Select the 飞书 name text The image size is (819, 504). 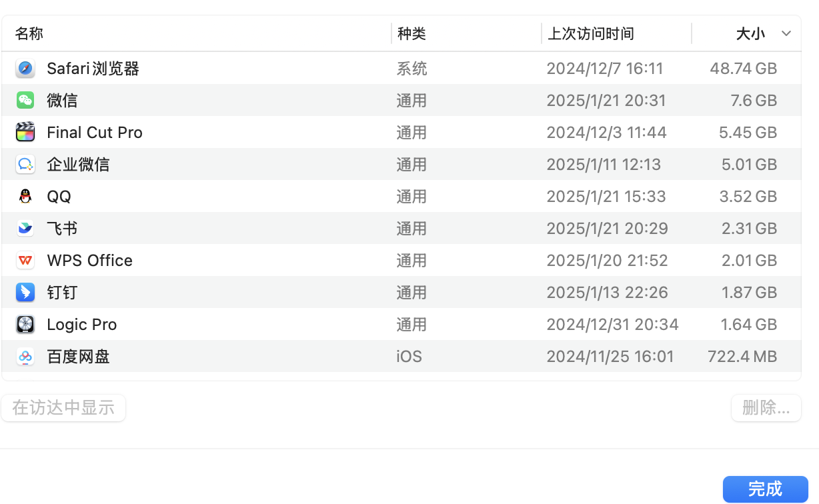pyautogui.click(x=62, y=229)
